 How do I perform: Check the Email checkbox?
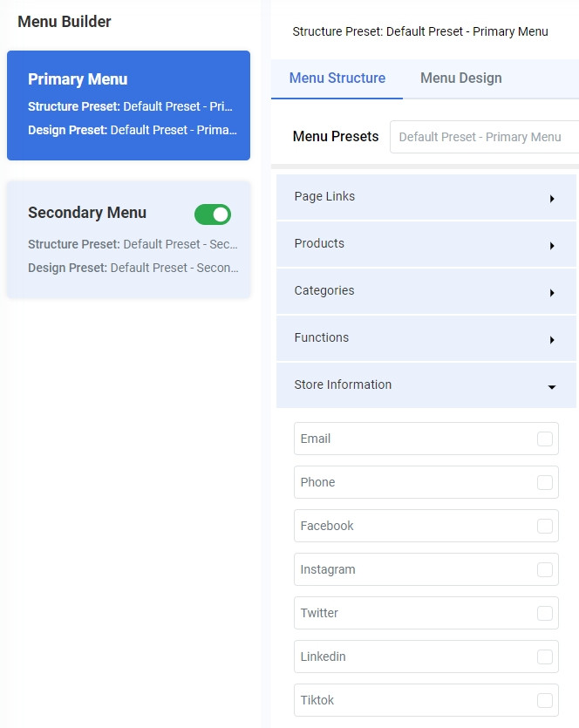point(545,439)
